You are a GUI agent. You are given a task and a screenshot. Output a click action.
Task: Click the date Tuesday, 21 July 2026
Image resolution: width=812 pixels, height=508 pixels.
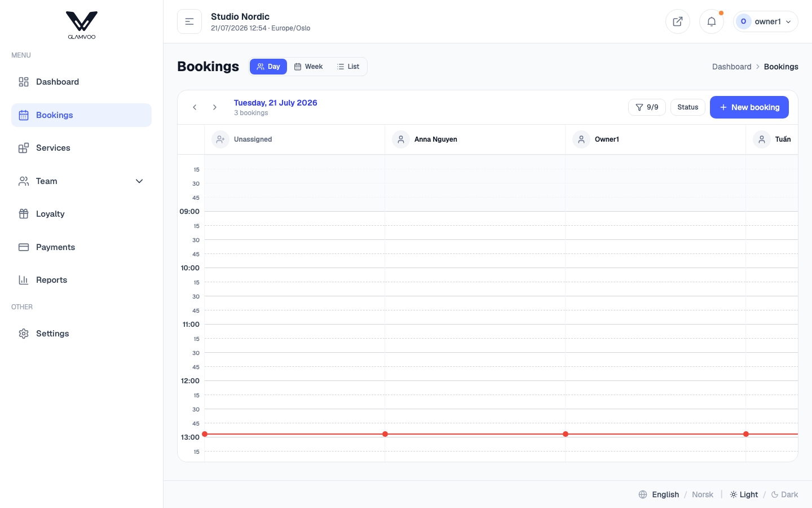coord(276,103)
